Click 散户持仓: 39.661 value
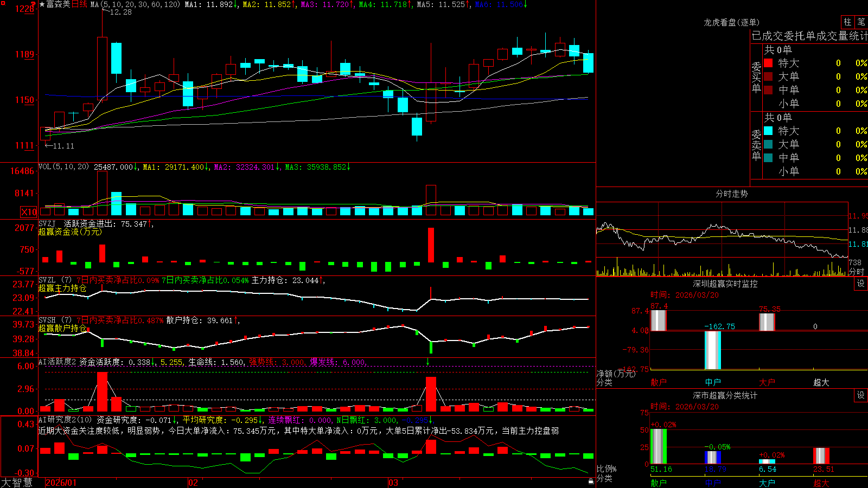The width and height of the screenshot is (868, 488). click(x=200, y=320)
